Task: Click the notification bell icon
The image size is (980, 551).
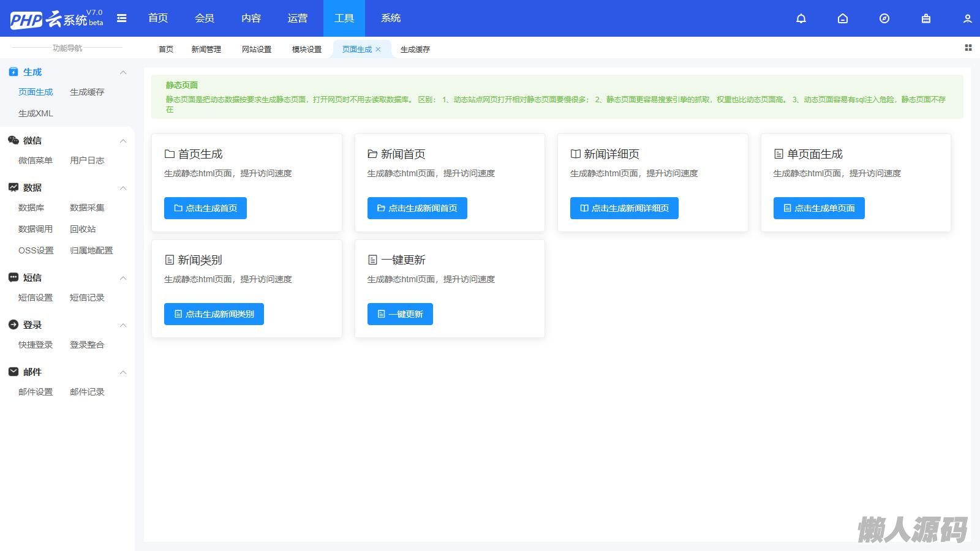Action: click(801, 18)
